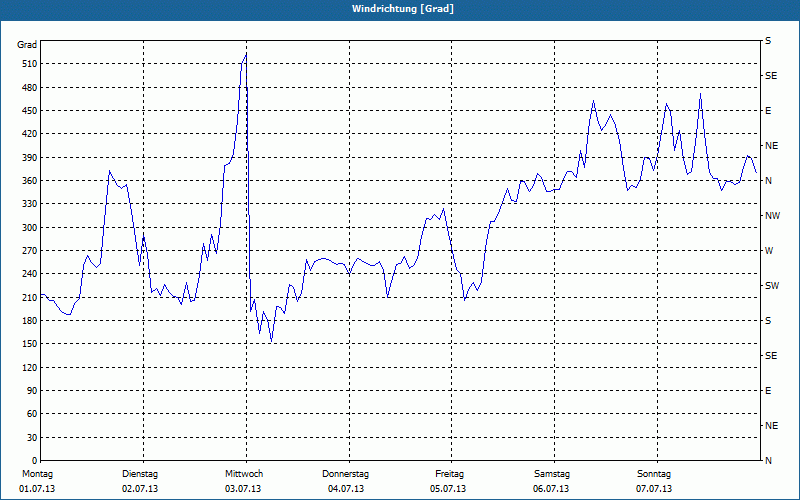Click the W compass label aligned with 270
The width and height of the screenshot is (800, 500).
769,251
